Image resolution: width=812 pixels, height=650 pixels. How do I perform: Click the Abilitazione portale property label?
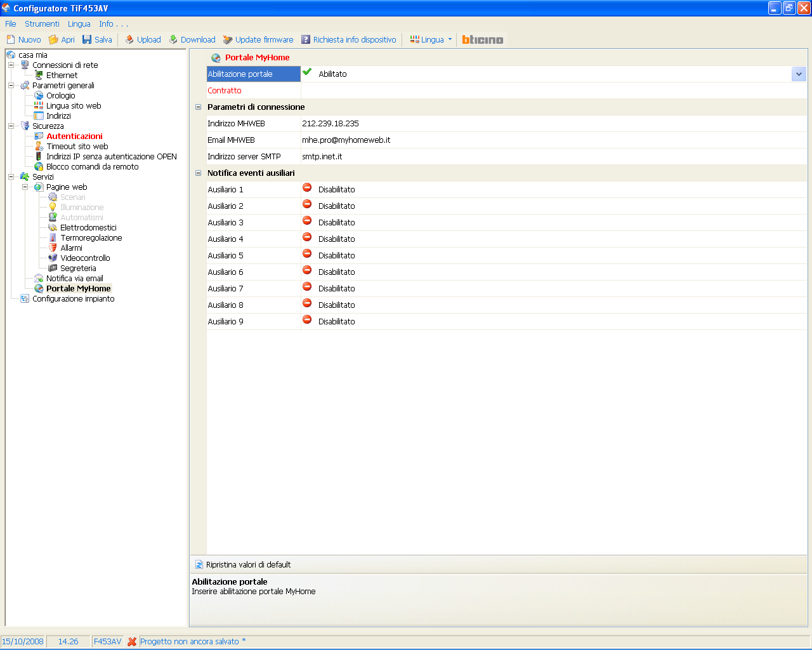(x=253, y=74)
